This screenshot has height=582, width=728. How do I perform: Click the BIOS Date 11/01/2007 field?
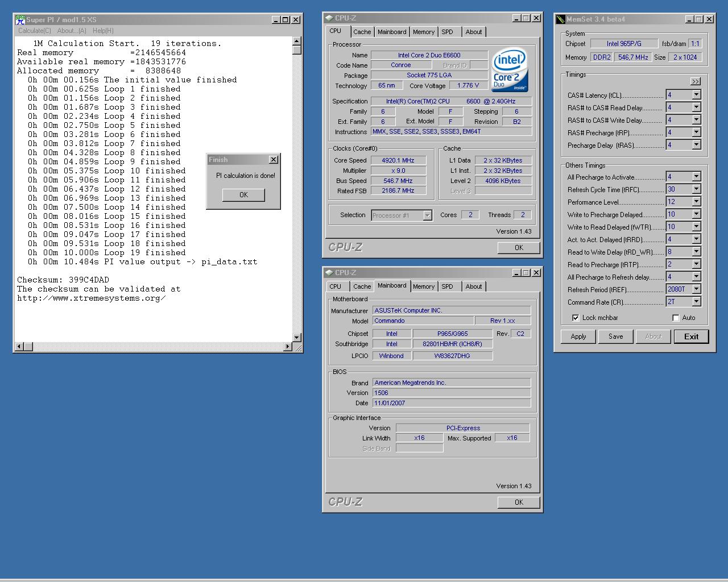pyautogui.click(x=451, y=403)
